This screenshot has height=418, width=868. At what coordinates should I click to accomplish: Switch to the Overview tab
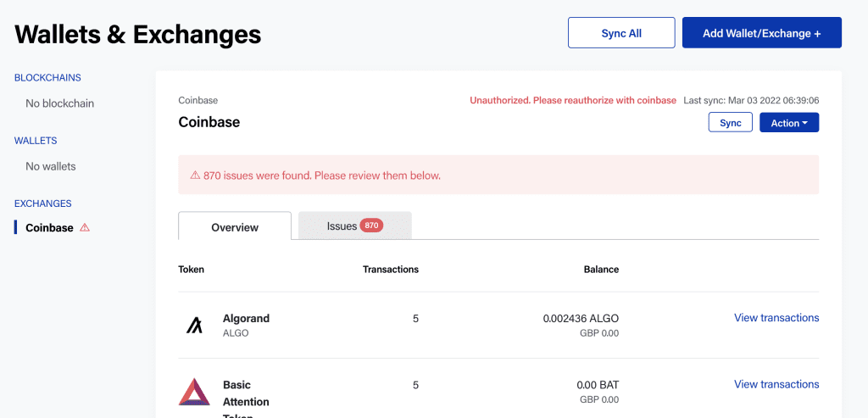[x=235, y=226]
